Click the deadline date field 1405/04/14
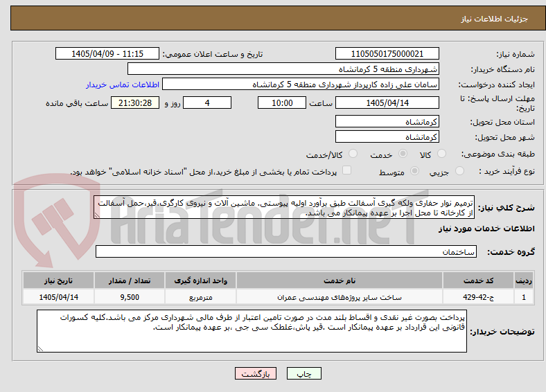546x392 pixels. 387,103
